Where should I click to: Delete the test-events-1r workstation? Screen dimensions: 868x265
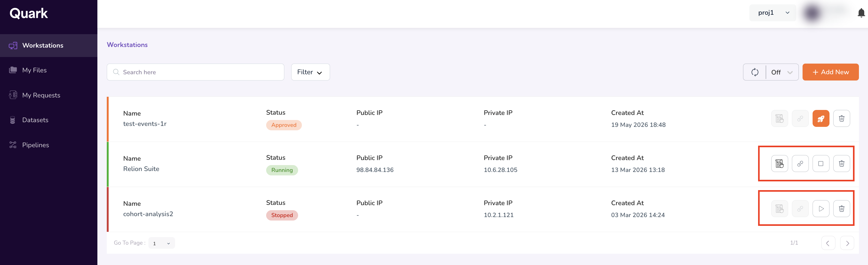(841, 118)
